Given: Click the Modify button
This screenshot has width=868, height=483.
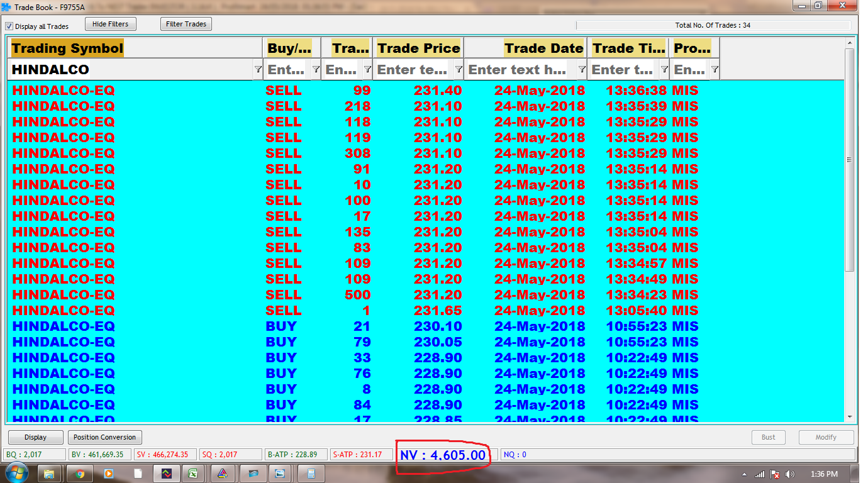Looking at the screenshot, I should (826, 437).
